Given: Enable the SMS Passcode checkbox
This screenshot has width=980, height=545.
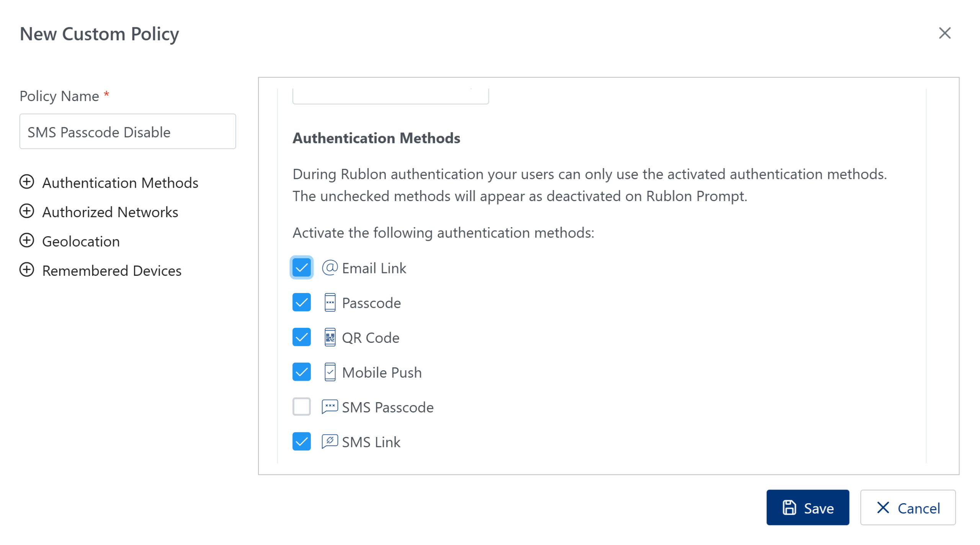Looking at the screenshot, I should [x=301, y=407].
